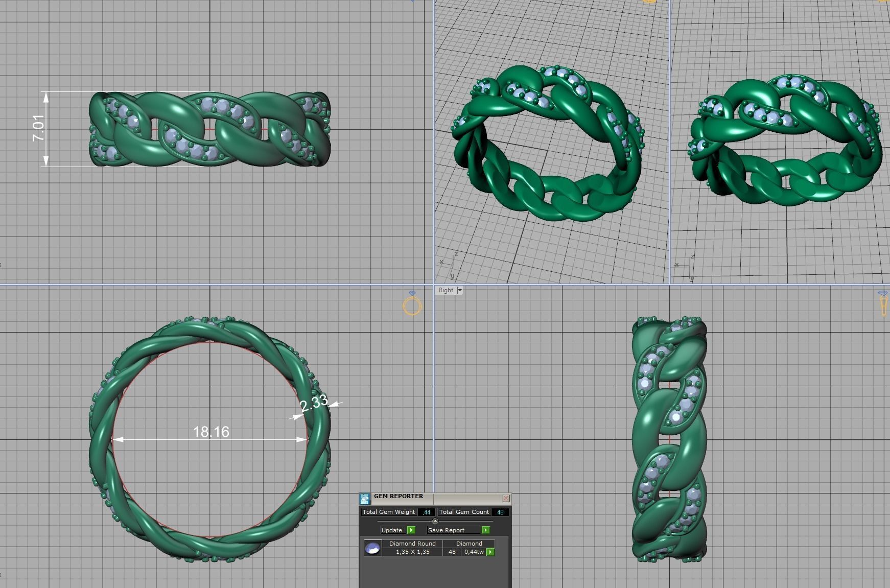Click the ring side-view icon in the Right viewport

pos(883,303)
